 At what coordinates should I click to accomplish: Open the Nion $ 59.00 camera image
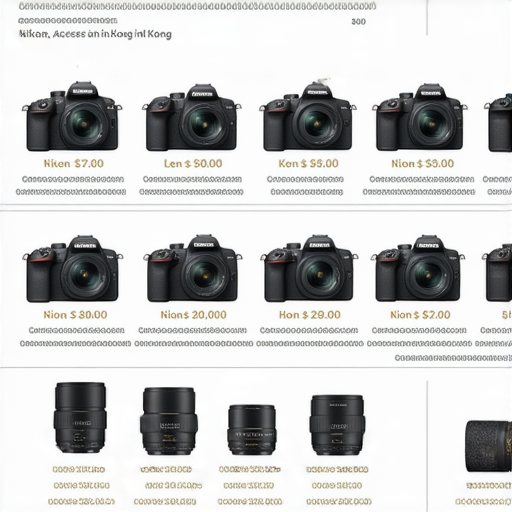pyautogui.click(x=420, y=117)
